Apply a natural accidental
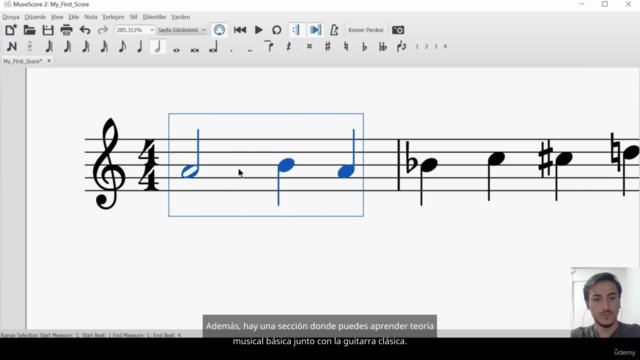 pos(346,47)
